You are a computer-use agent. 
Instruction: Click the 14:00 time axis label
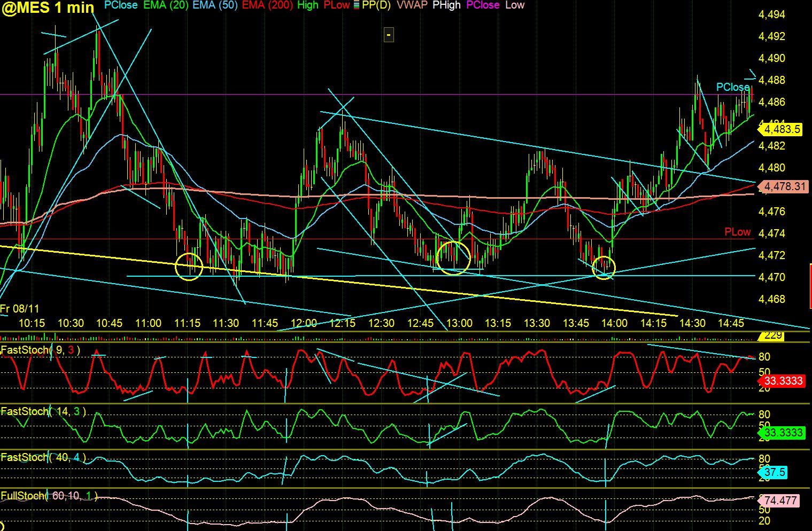(x=614, y=323)
